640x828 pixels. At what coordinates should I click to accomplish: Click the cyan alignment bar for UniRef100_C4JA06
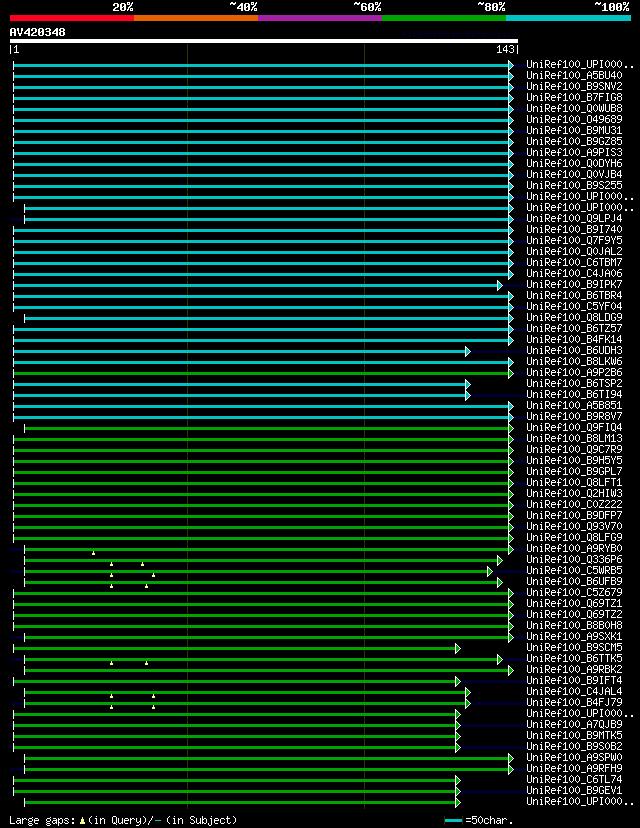(261, 274)
